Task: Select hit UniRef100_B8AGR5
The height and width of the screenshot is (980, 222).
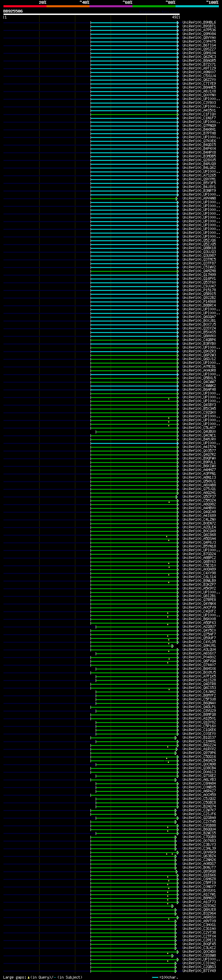Action: [199, 60]
